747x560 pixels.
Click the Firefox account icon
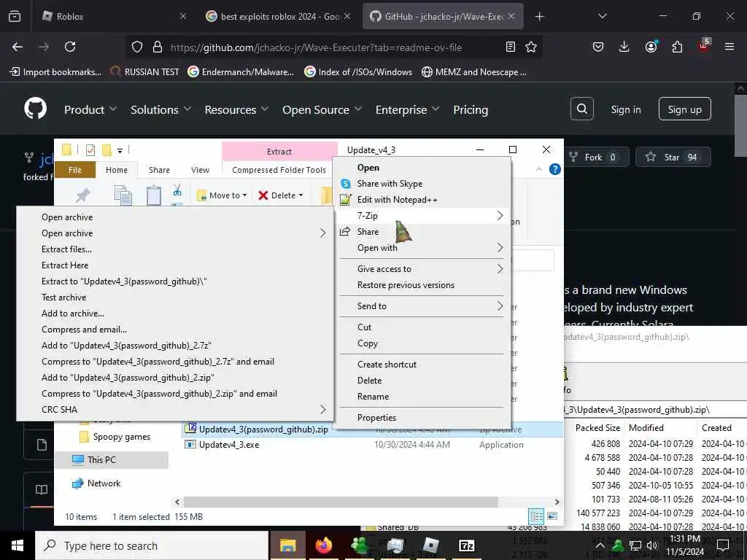tap(651, 47)
